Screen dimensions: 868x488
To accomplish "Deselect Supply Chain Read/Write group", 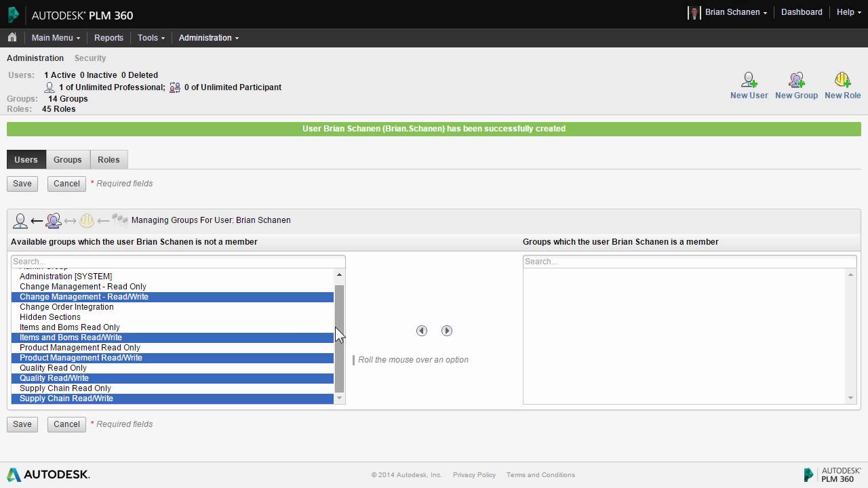I will pyautogui.click(x=172, y=399).
